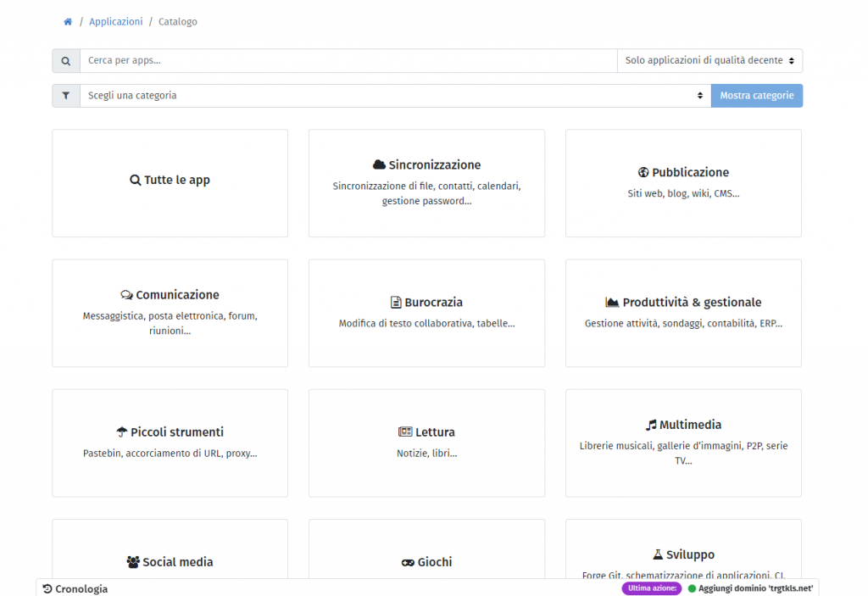Open the Piccoli strumenti umbrella category
The image size is (868, 596).
click(170, 443)
